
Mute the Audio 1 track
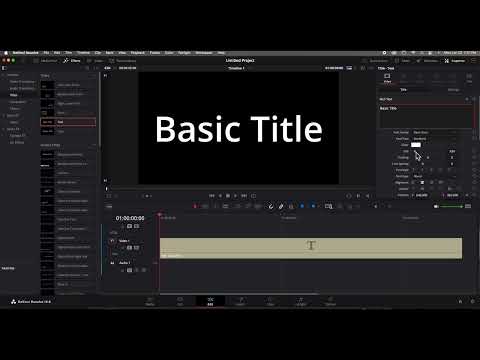pyautogui.click(x=144, y=270)
